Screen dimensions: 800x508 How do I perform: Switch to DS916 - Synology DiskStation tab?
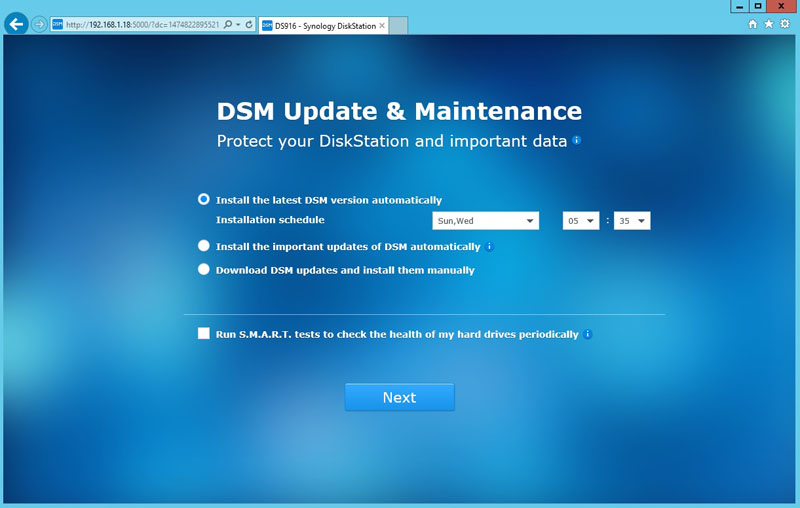click(x=323, y=26)
